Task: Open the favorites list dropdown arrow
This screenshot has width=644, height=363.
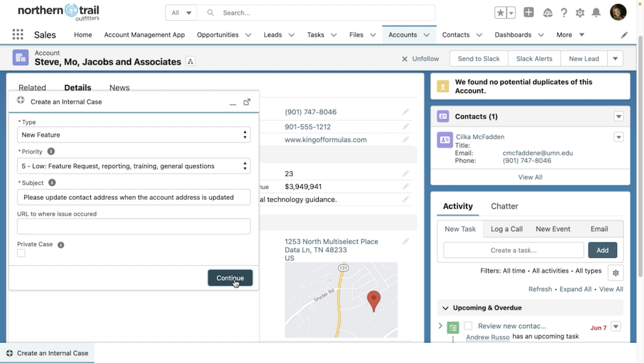Action: click(x=511, y=13)
